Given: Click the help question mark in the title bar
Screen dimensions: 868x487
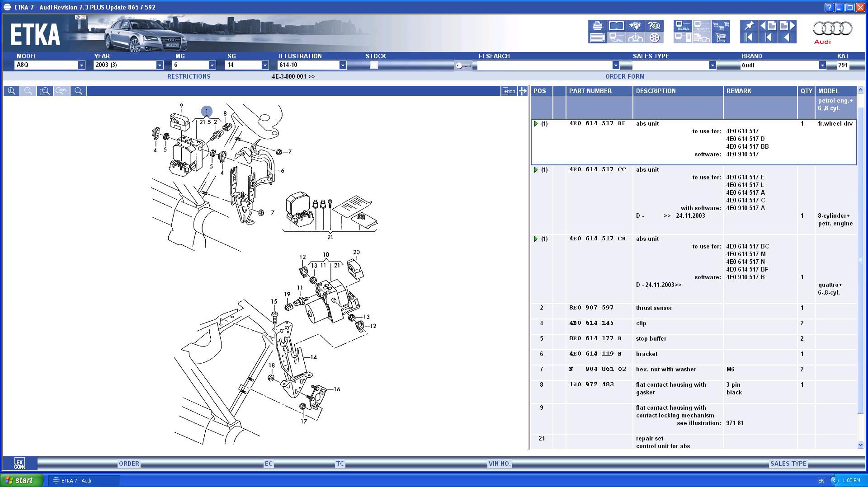Looking at the screenshot, I should [829, 7].
